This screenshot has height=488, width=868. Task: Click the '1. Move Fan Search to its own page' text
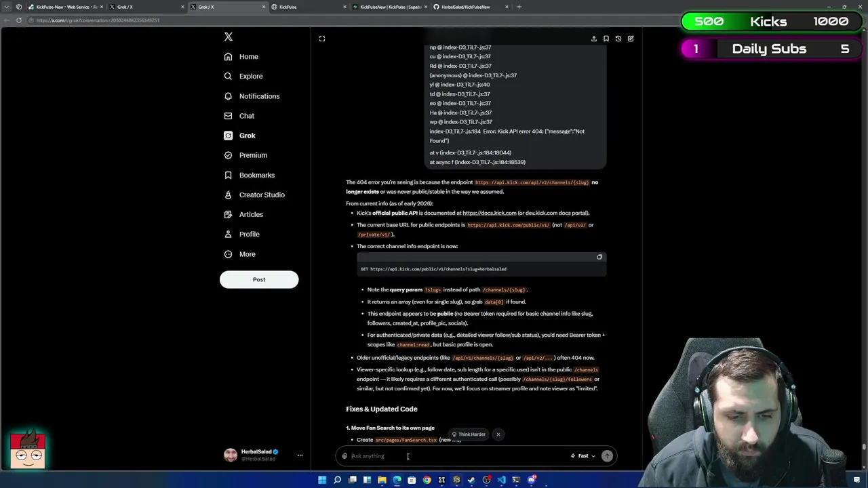pyautogui.click(x=390, y=428)
